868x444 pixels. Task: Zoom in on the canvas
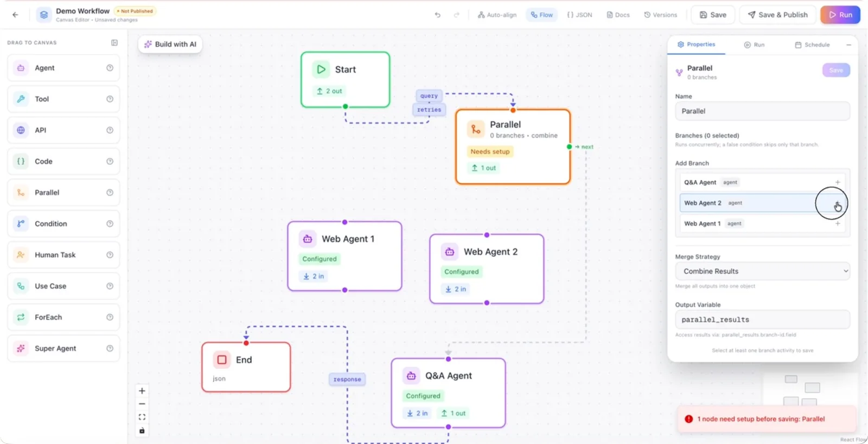coord(142,391)
